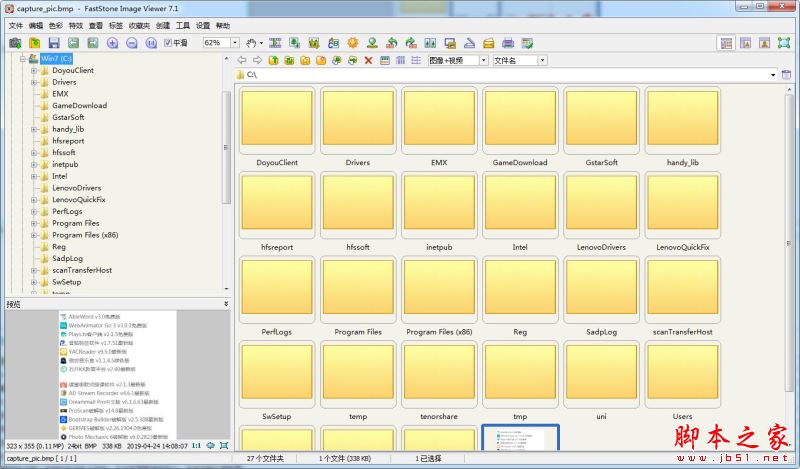The image size is (800, 469).
Task: Open the C:\ path history dropdown
Action: point(773,75)
